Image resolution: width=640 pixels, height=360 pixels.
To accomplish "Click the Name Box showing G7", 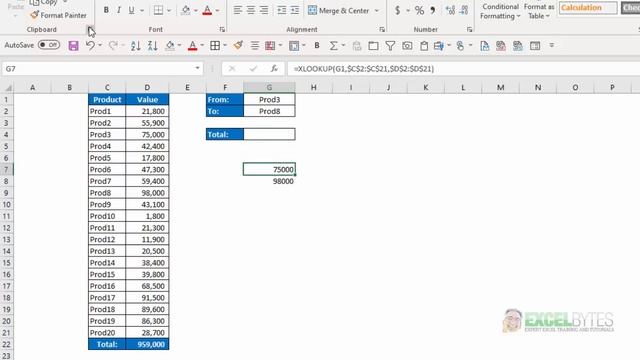I will pyautogui.click(x=98, y=69).
